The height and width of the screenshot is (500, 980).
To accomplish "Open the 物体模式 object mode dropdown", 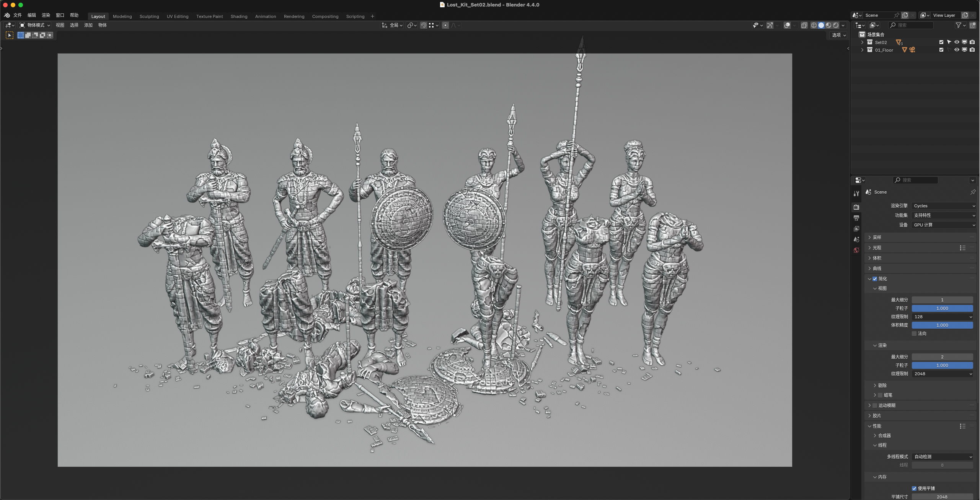I will 35,25.
